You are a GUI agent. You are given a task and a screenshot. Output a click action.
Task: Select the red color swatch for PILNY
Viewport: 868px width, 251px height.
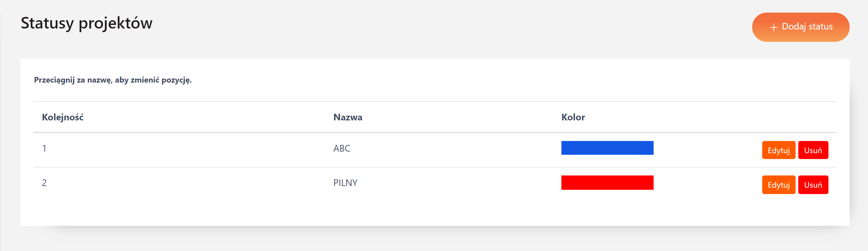(x=607, y=182)
